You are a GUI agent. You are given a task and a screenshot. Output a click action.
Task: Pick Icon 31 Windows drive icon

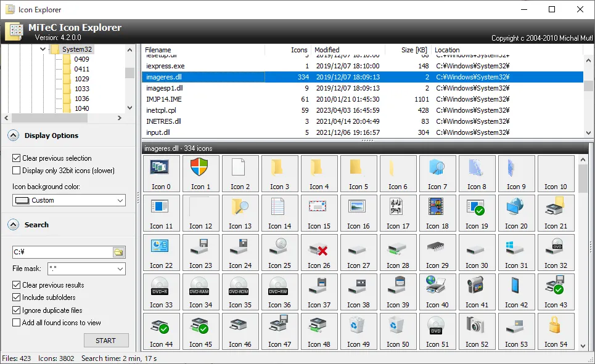(517, 253)
